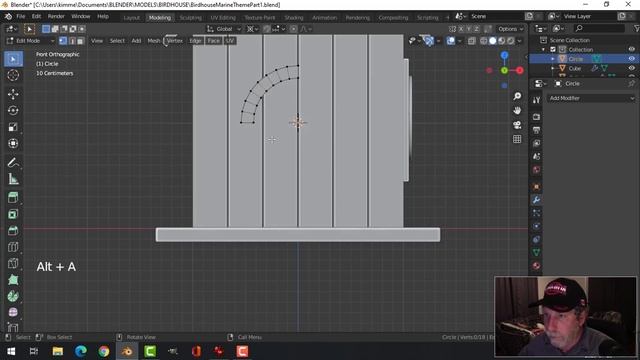640x360 pixels.
Task: Select the Inset Faces tool
Action: coord(13,214)
